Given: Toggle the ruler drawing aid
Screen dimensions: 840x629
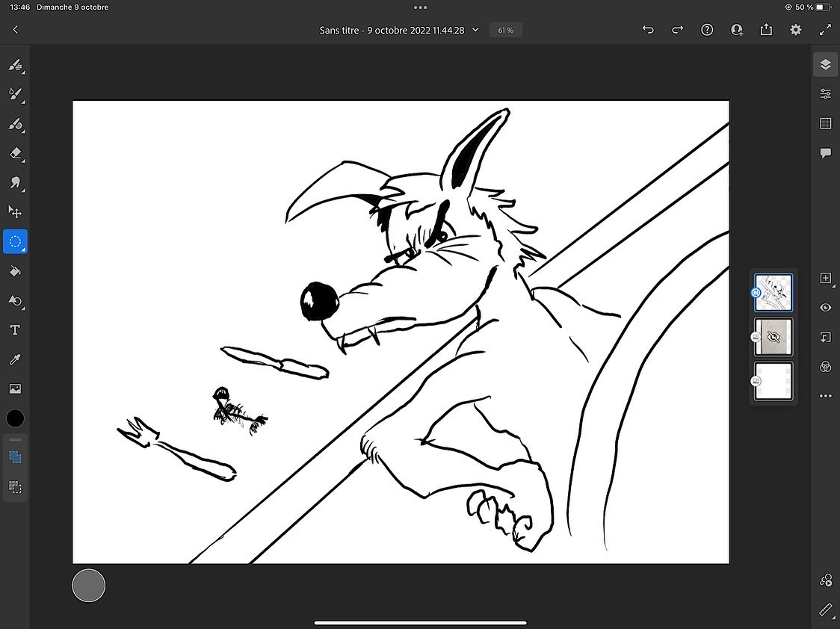Looking at the screenshot, I should tap(826, 609).
